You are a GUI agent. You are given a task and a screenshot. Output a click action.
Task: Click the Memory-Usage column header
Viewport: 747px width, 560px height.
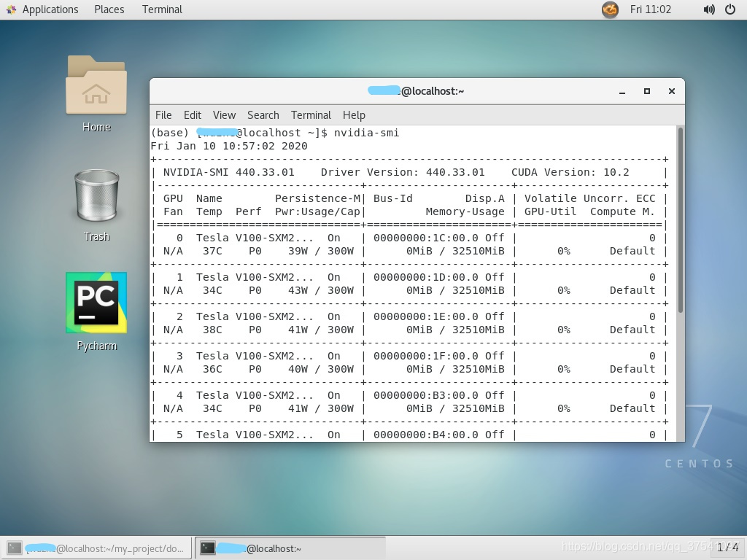(465, 212)
